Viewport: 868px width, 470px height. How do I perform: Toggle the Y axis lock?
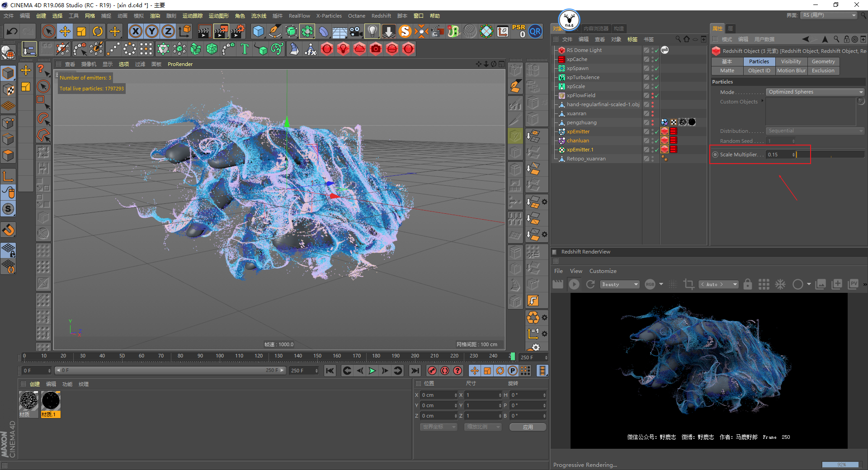point(152,31)
